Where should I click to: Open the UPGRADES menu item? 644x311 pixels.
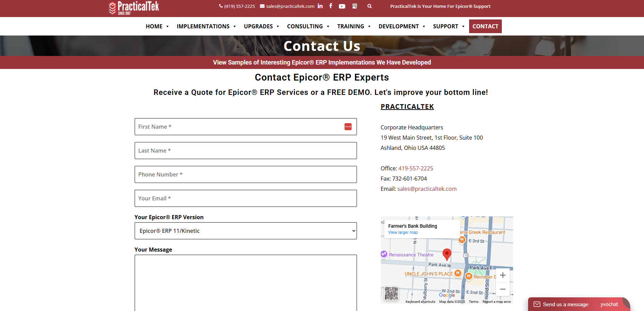(258, 26)
